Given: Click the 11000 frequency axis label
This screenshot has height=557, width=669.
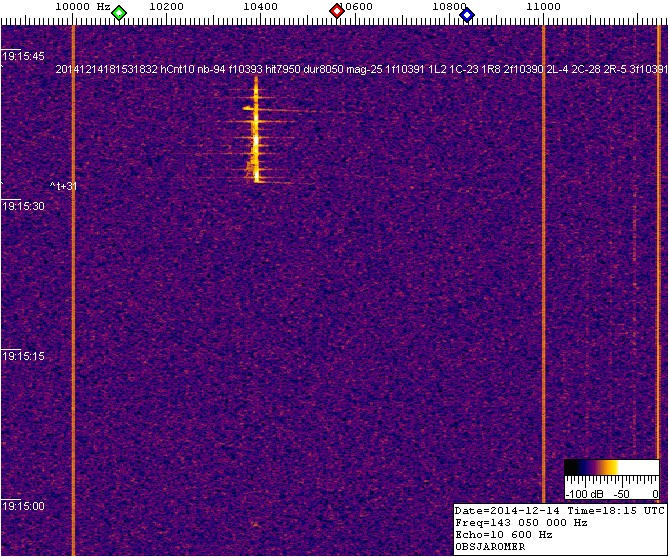Looking at the screenshot, I should (543, 7).
